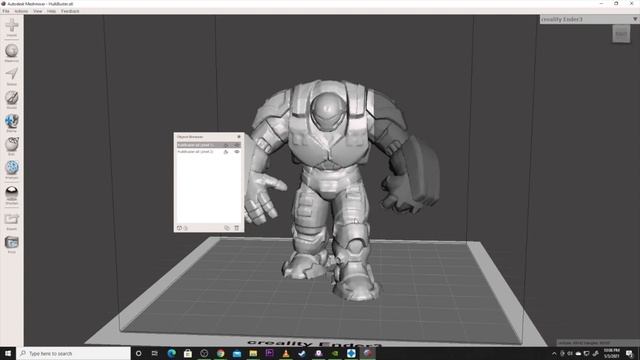The height and width of the screenshot is (360, 640).
Task: Toggle visibility of HulkBuster.stl (shell 1)
Action: (237, 145)
